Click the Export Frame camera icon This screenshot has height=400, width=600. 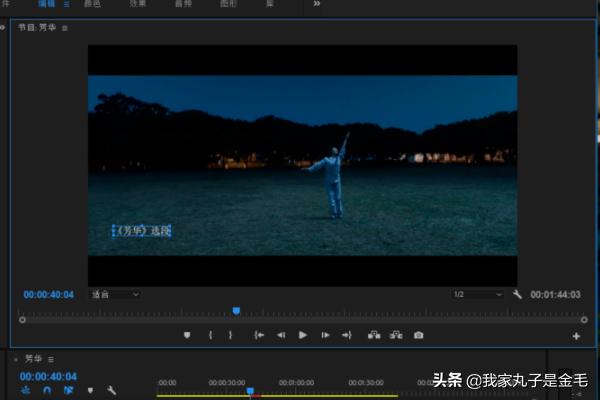pyautogui.click(x=418, y=336)
